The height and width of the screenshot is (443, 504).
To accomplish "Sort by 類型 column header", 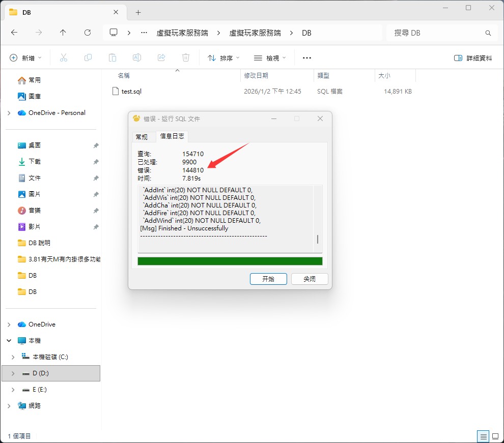I will pos(323,75).
